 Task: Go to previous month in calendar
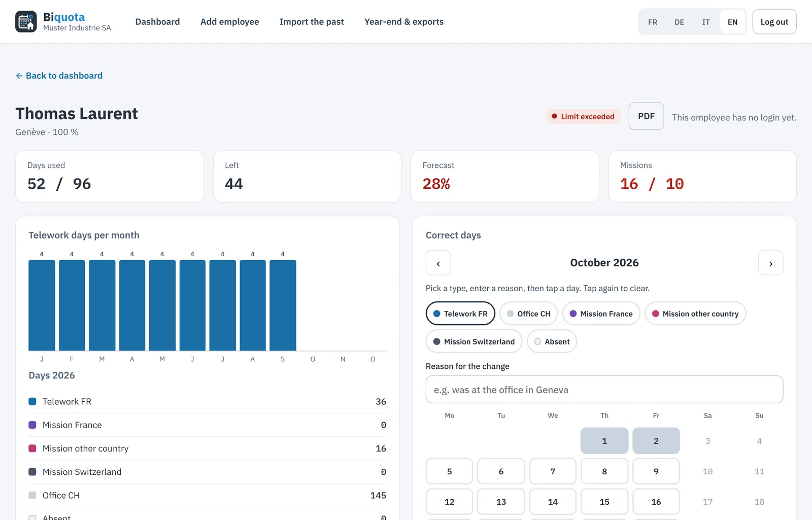tap(438, 263)
